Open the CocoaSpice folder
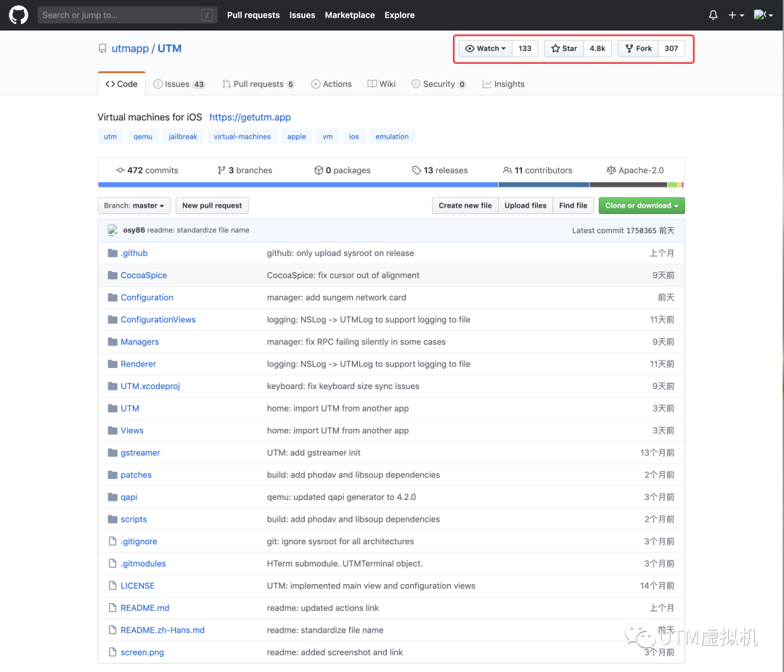784x672 pixels. (144, 276)
